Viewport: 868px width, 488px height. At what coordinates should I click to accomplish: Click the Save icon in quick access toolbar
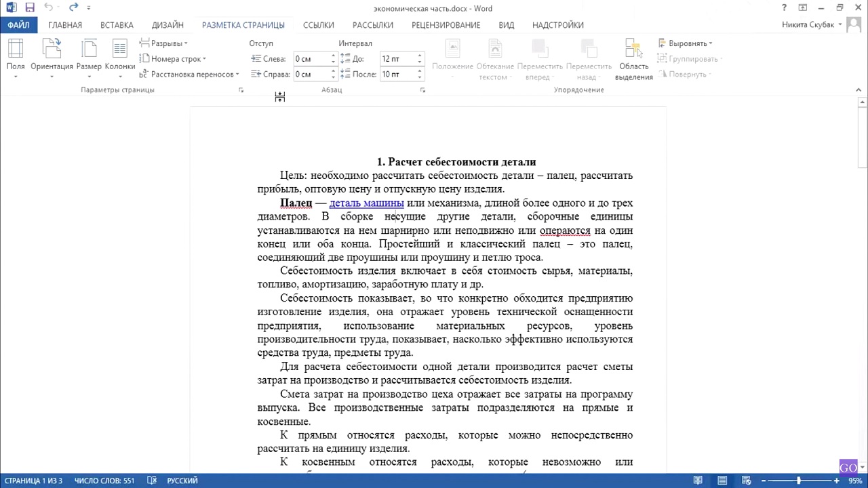30,8
